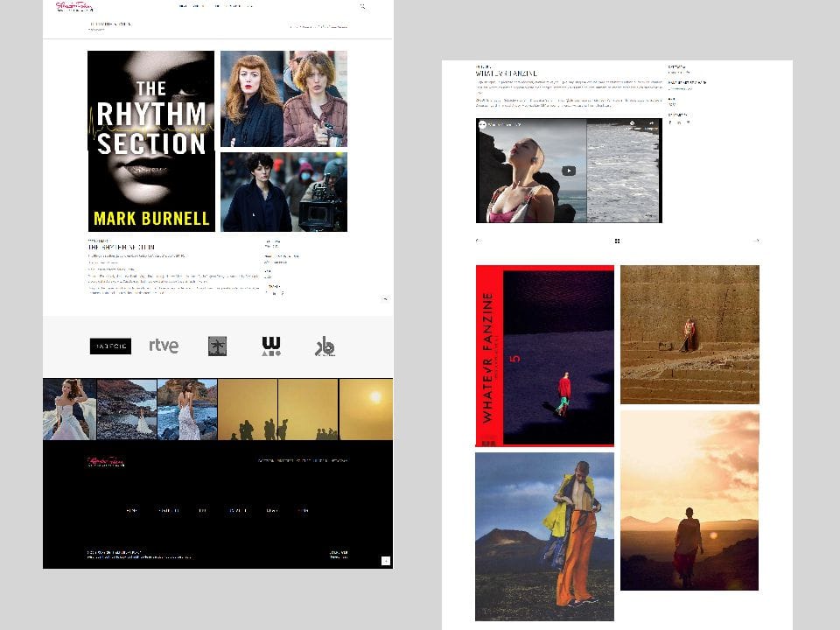
Task: Open the Whatevr Fanzine red cover image
Action: [x=545, y=356]
